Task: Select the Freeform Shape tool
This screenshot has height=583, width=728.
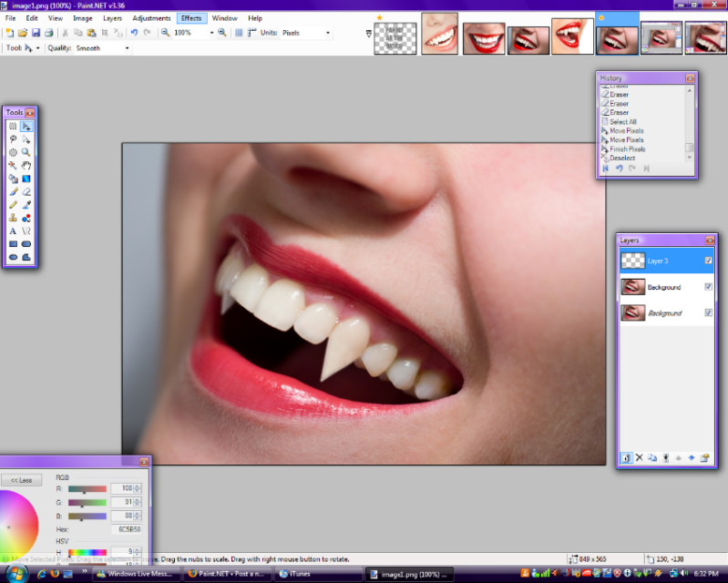Action: [x=26, y=257]
